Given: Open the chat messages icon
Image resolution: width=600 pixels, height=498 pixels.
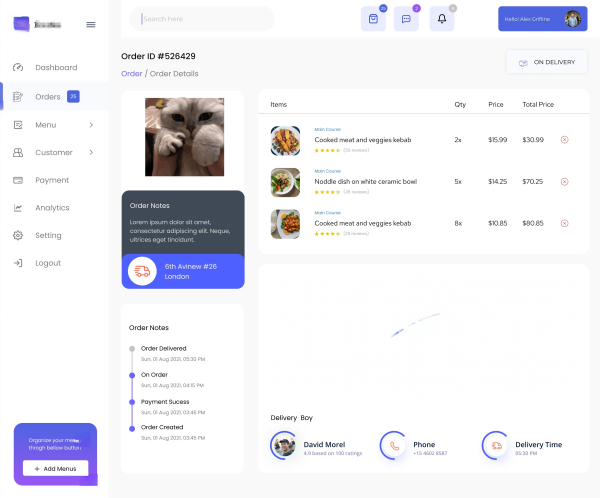Looking at the screenshot, I should (x=406, y=19).
